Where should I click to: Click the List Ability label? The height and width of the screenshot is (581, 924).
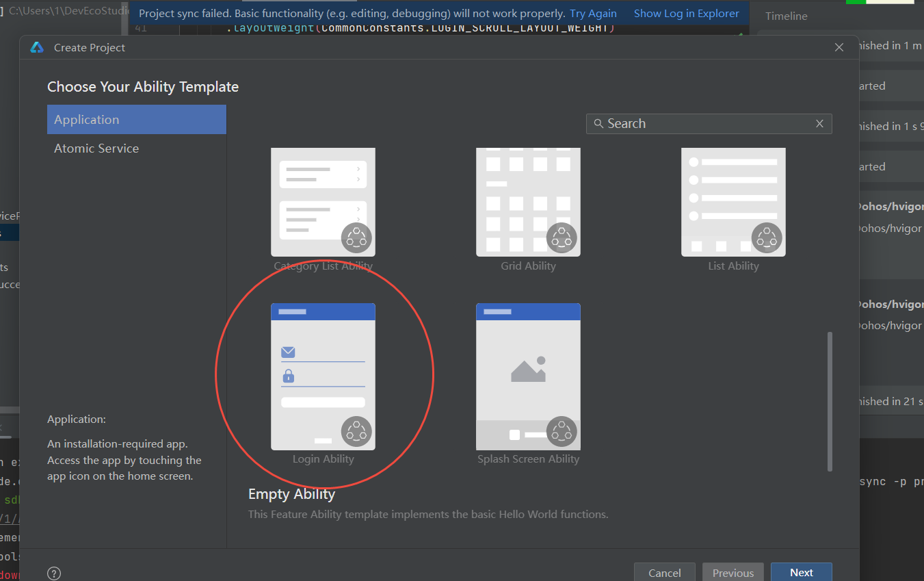(733, 266)
